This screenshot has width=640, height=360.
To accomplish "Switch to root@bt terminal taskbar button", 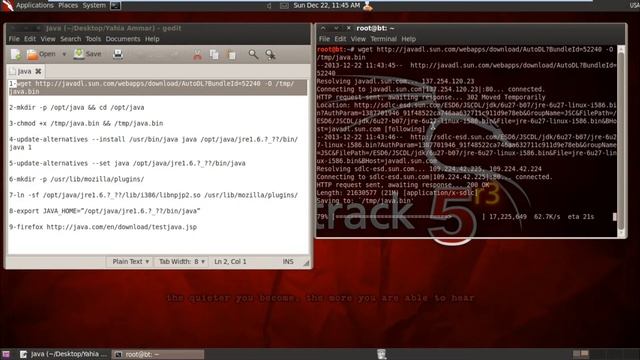I will 158,354.
